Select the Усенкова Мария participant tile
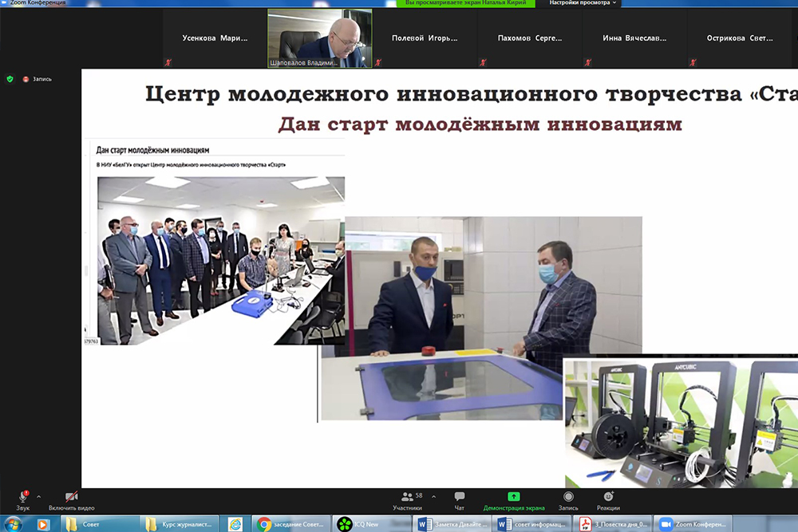The height and width of the screenshot is (532, 798). 214,38
